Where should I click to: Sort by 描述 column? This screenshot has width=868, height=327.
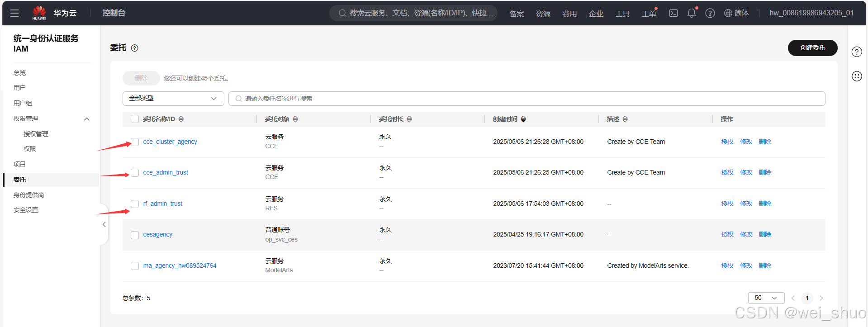point(625,119)
